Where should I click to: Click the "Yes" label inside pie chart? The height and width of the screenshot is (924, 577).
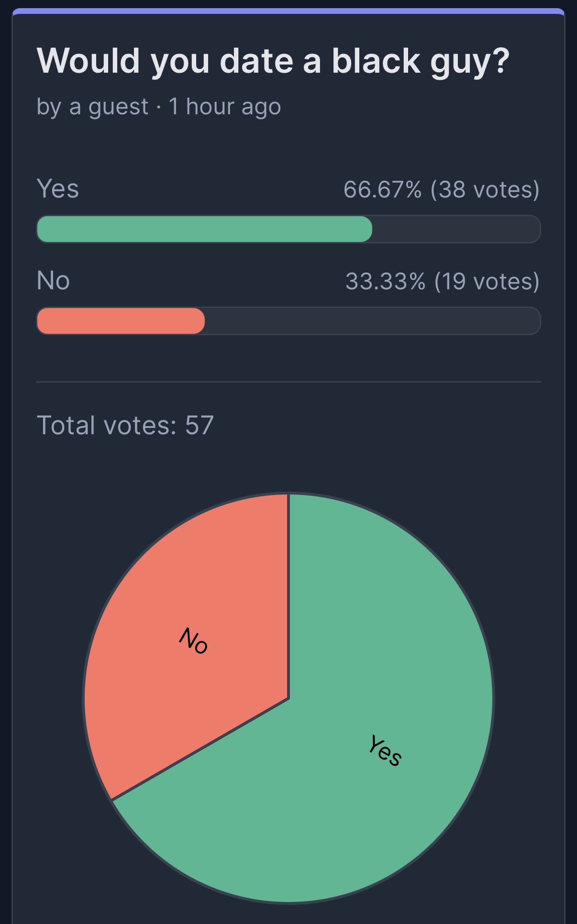coord(385,751)
